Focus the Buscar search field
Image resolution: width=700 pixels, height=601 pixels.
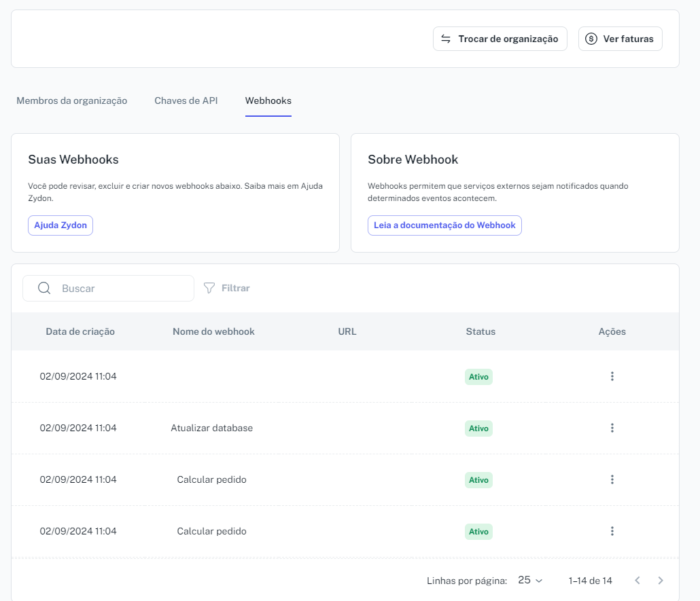point(109,288)
